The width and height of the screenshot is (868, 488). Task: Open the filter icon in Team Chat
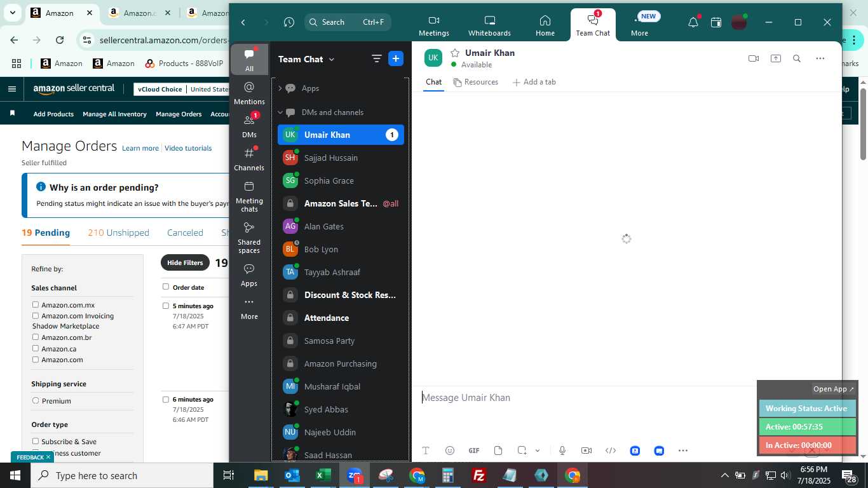coord(376,58)
